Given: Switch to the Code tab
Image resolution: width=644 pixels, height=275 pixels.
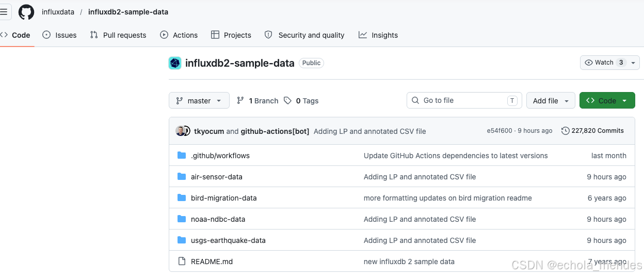Looking at the screenshot, I should tap(16, 35).
